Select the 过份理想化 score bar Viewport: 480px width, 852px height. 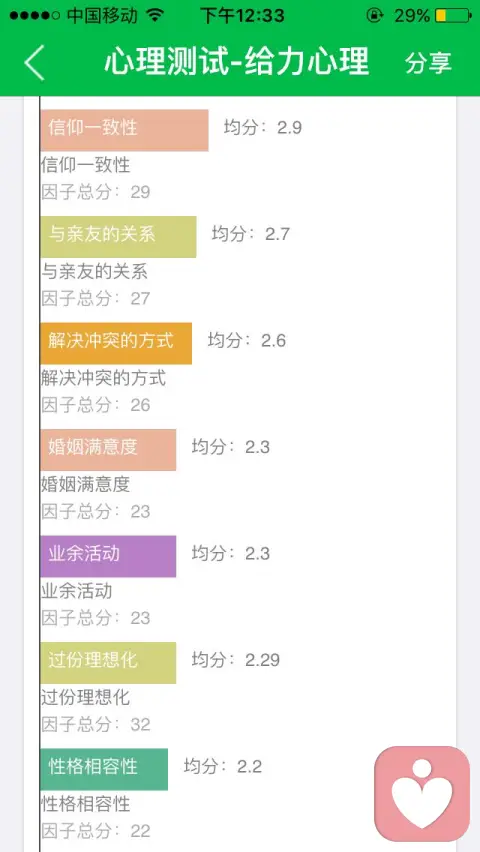pyautogui.click(x=108, y=662)
